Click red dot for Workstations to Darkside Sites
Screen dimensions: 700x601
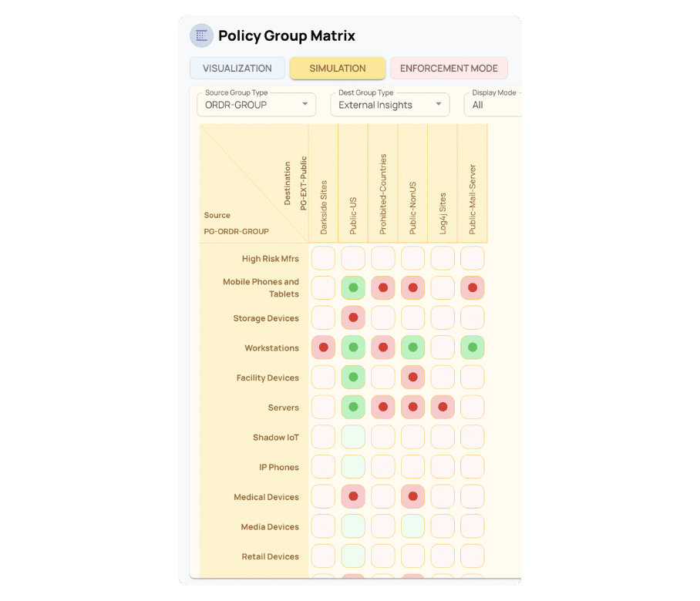click(x=323, y=348)
